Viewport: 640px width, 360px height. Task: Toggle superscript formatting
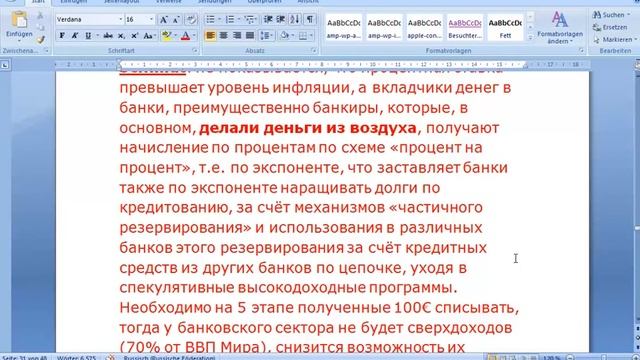[x=134, y=36]
